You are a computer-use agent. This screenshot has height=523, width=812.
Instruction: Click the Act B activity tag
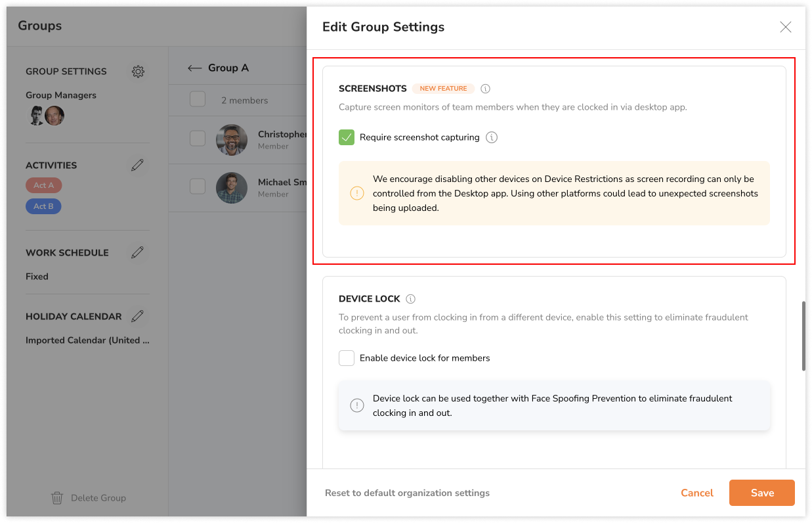click(44, 206)
